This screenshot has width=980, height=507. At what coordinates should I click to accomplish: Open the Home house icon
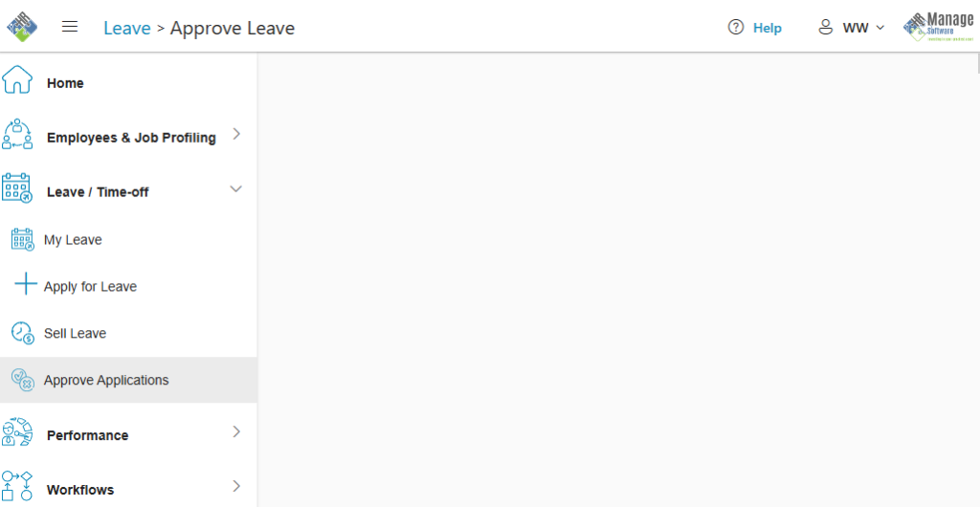click(17, 80)
